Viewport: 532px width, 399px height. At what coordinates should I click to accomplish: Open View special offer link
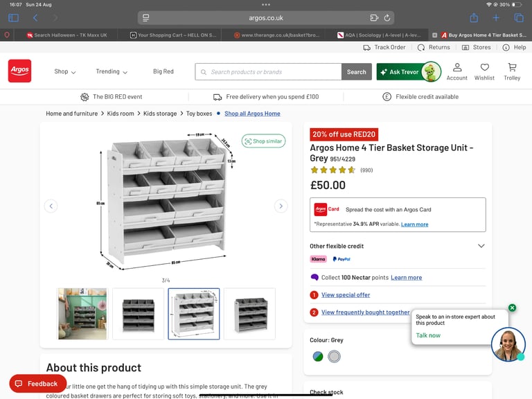346,295
